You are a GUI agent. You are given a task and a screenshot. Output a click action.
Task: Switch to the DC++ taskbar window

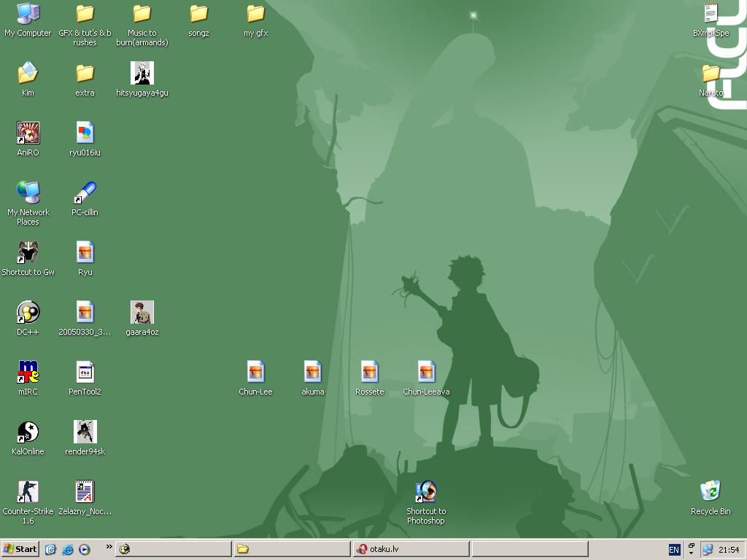click(x=174, y=549)
